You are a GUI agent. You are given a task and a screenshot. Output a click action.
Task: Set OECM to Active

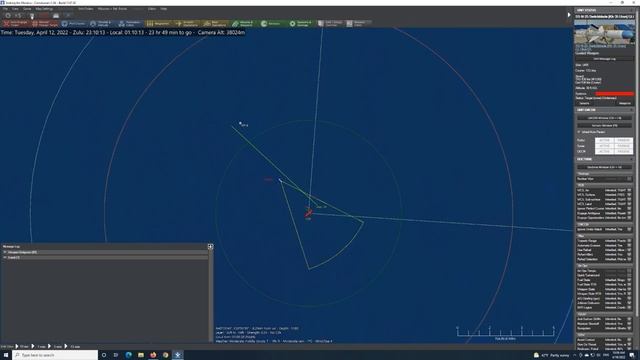(x=604, y=151)
